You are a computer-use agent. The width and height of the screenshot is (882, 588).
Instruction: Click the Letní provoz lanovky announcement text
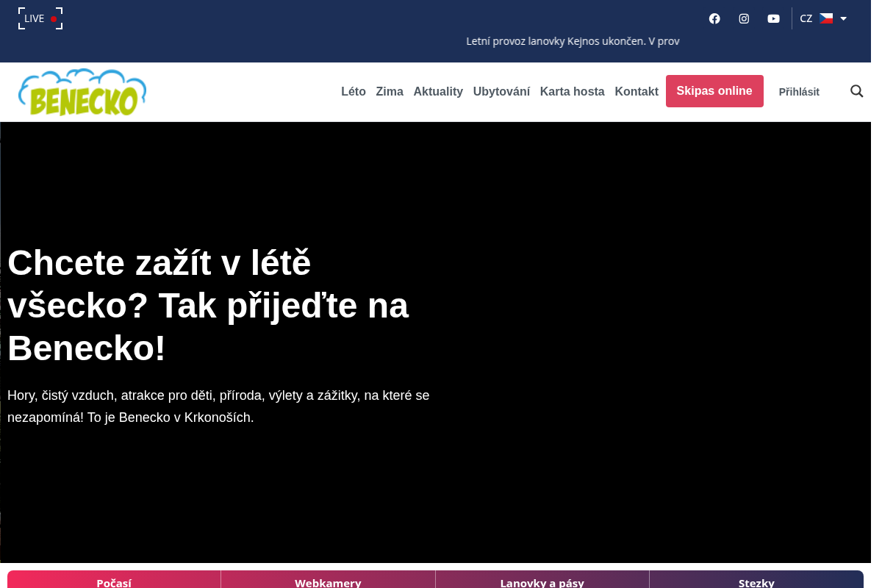[x=573, y=41]
